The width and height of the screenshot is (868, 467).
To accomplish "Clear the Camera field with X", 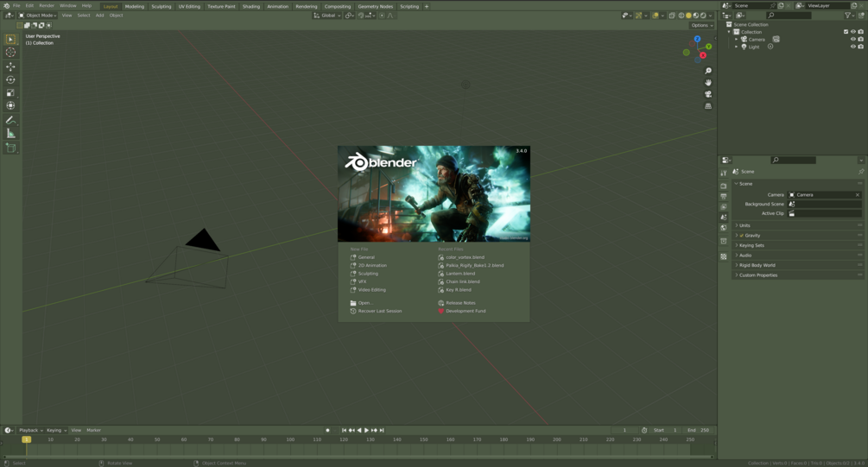I will pyautogui.click(x=858, y=195).
